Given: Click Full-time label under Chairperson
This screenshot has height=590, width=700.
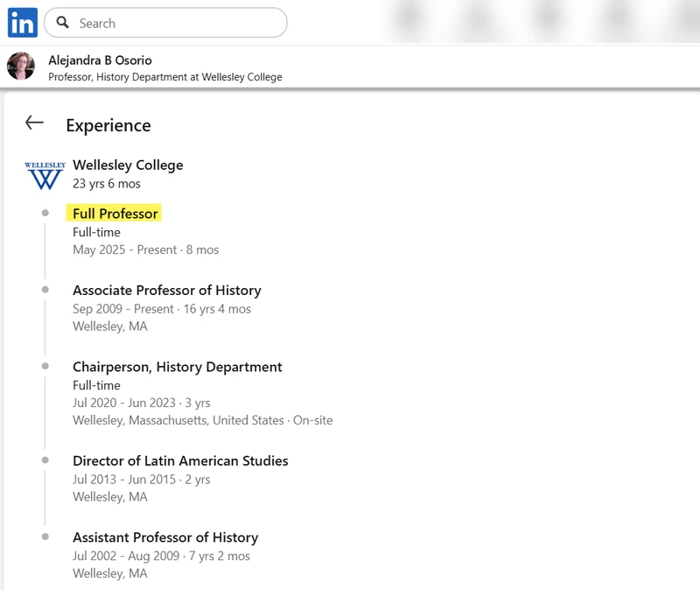Looking at the screenshot, I should click(x=96, y=385).
